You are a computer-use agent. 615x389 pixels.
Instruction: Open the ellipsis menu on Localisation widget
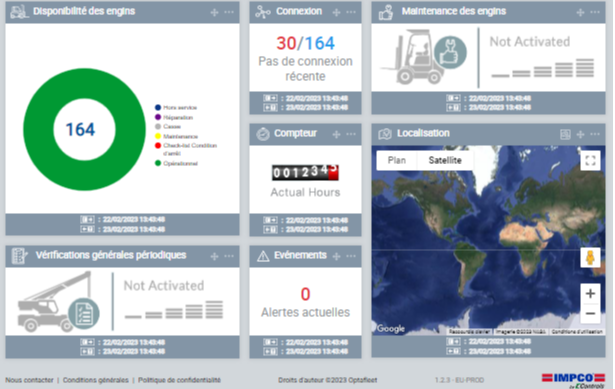coord(595,134)
